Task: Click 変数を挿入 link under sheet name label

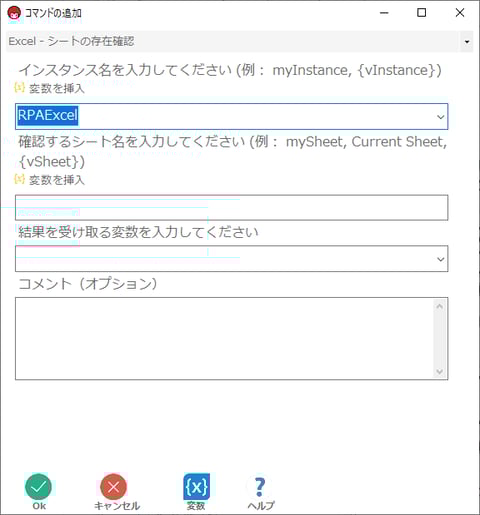Action: click(57, 180)
